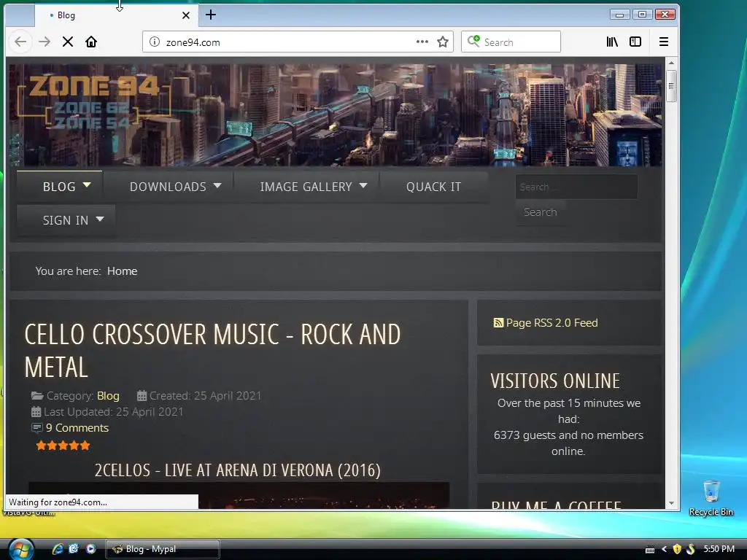Screen dimensions: 747x560
Task: Launch Windows Media Player from quick launch
Action: click(90, 549)
